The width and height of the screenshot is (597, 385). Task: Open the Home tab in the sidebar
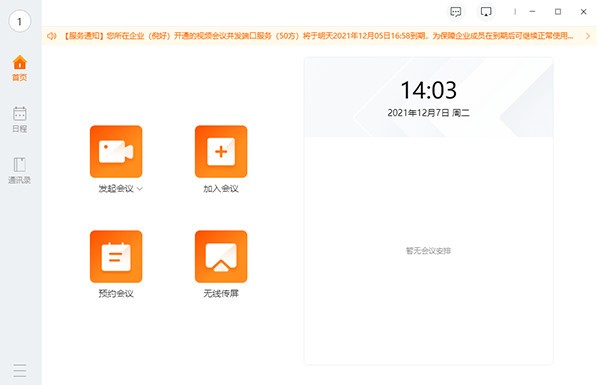click(19, 68)
